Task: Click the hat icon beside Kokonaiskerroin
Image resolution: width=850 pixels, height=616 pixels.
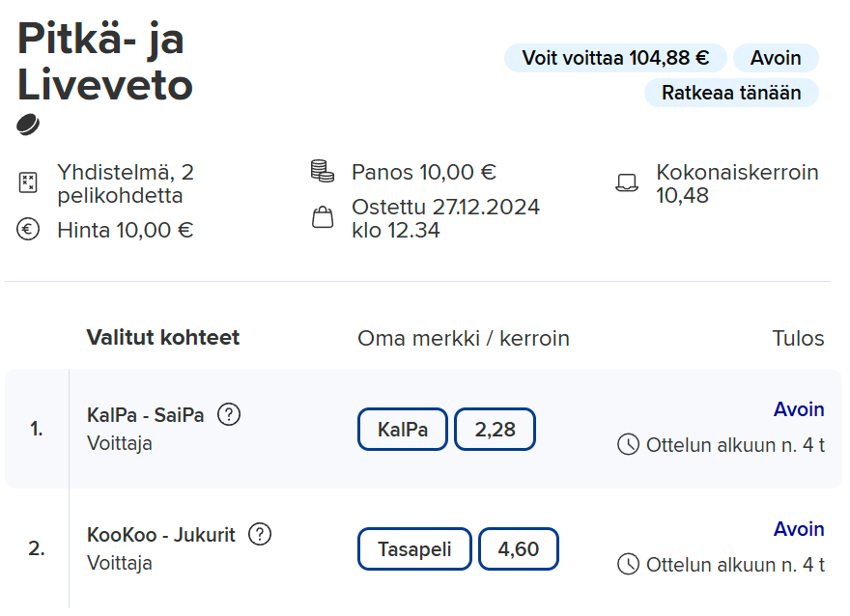Action: 627,182
